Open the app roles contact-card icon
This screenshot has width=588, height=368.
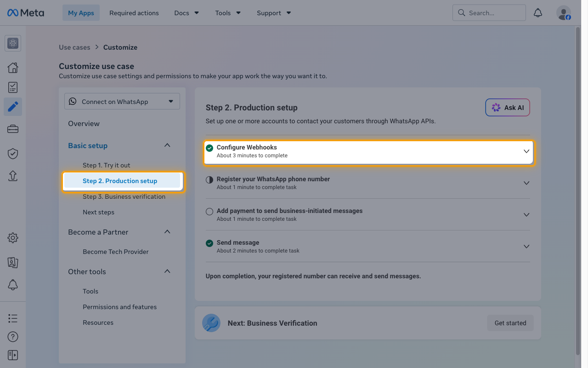point(13,262)
